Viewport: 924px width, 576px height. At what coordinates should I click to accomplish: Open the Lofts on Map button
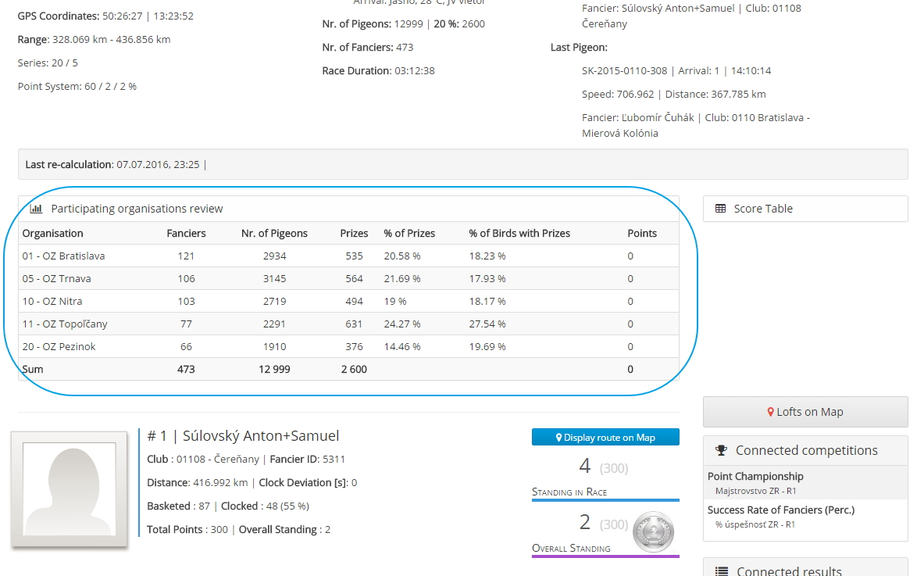805,412
